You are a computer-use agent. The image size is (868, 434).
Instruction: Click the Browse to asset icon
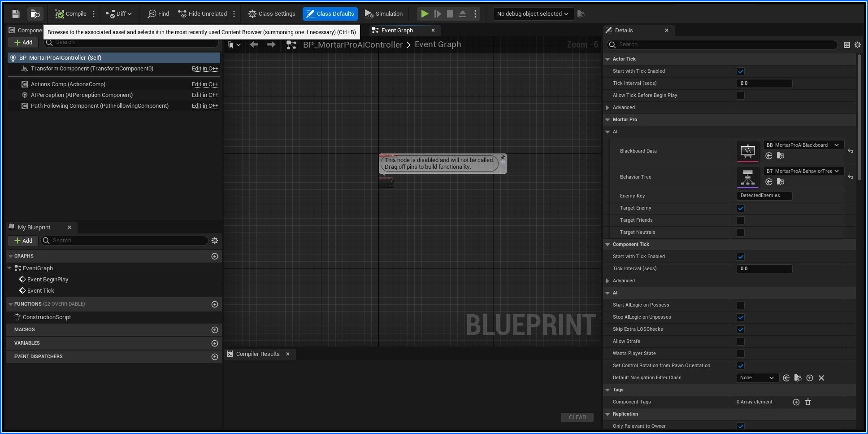(35, 14)
